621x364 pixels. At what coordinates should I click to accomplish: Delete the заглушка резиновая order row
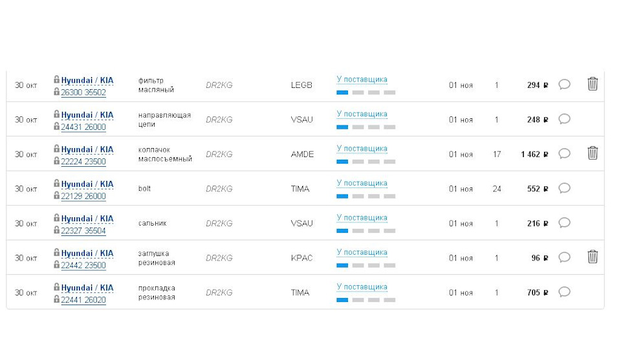tap(592, 257)
